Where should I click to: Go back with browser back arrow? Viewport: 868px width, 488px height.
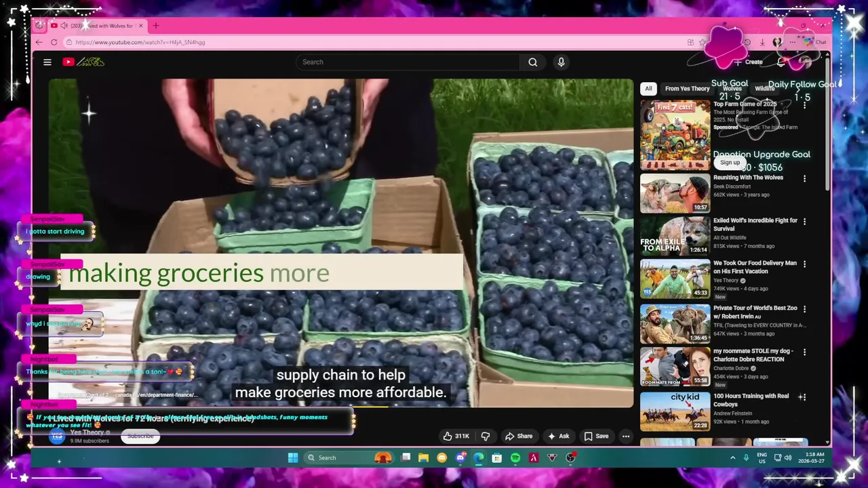tap(39, 42)
